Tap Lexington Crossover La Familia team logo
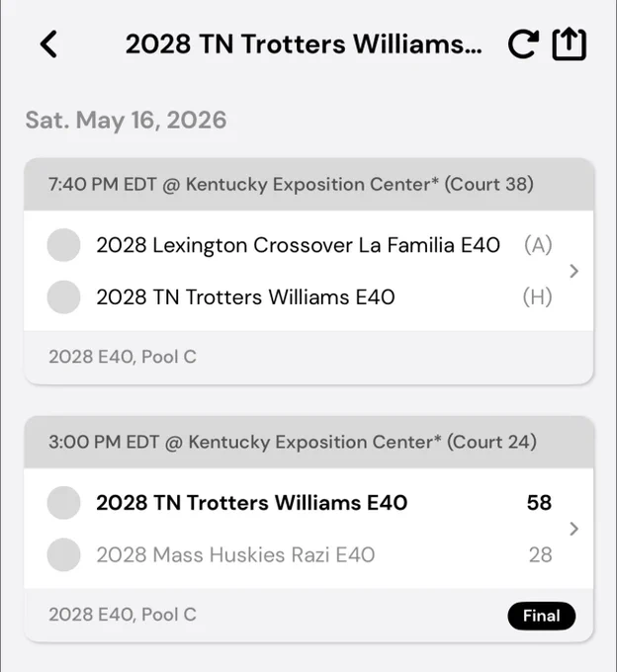Screen dimensions: 617x672 (63, 245)
